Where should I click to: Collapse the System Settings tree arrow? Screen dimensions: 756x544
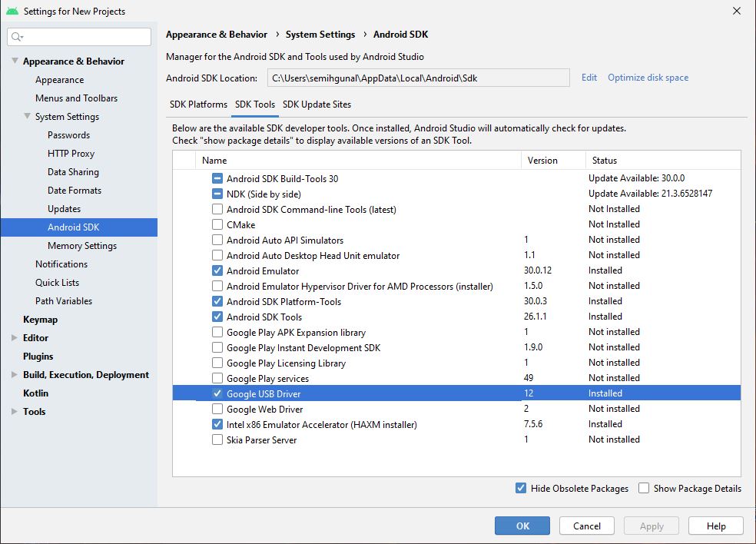pyautogui.click(x=28, y=116)
